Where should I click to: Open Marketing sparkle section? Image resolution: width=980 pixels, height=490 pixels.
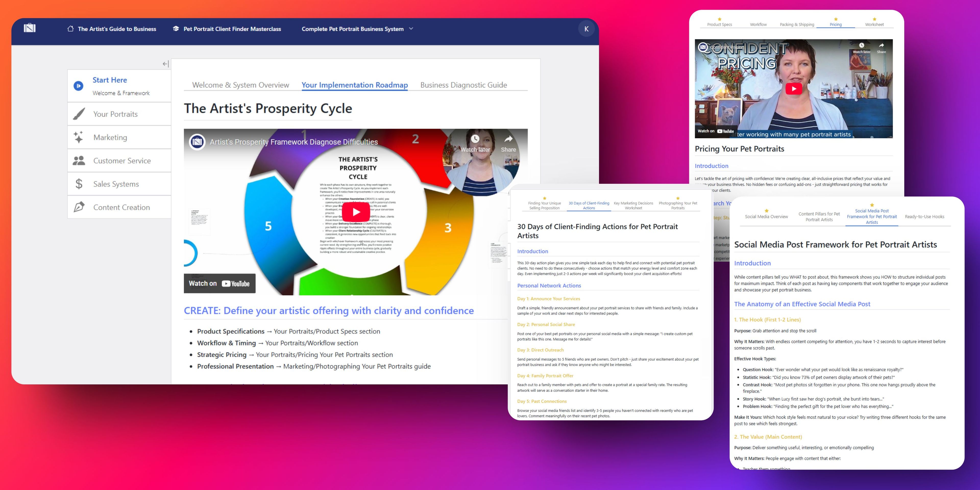[110, 137]
